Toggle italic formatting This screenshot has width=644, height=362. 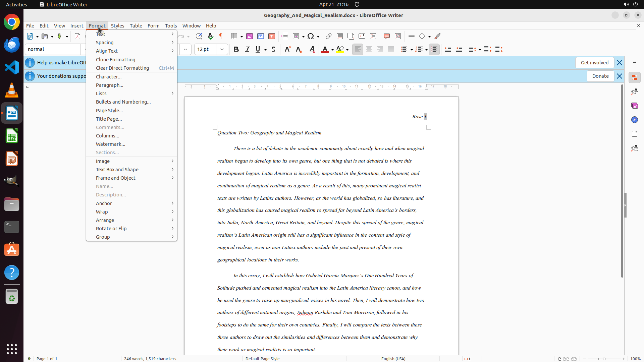[247, 49]
